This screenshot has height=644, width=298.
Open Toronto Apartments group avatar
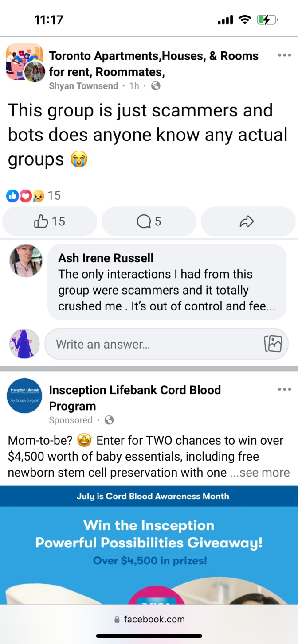coord(24,62)
